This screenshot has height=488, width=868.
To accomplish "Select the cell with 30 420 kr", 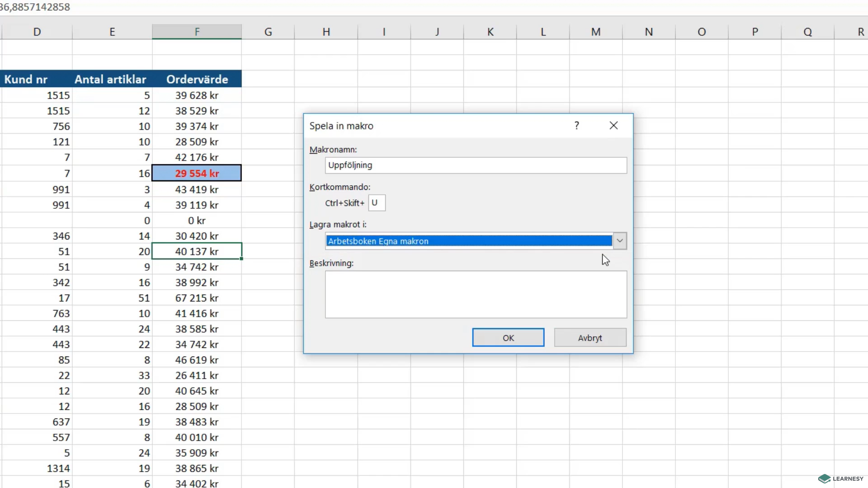I will tap(197, 236).
